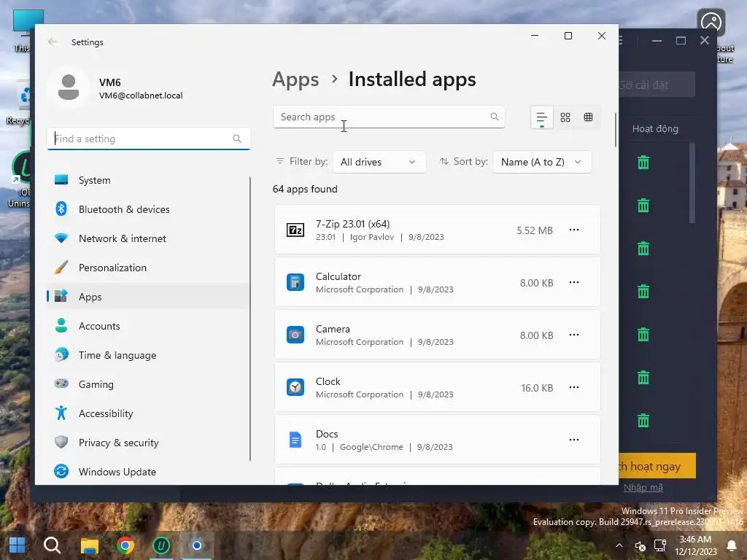Open Sort by Name dropdown
Screen dimensions: 747x560
click(x=542, y=162)
